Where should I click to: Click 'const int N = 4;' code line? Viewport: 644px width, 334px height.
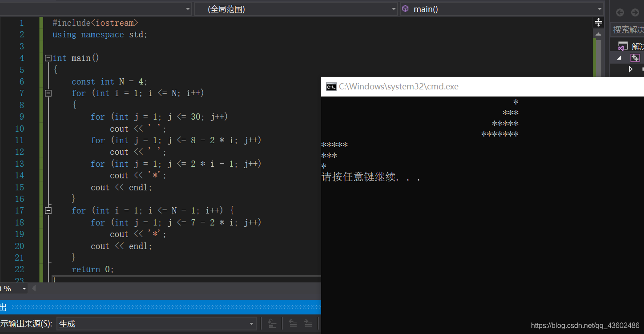coord(109,81)
